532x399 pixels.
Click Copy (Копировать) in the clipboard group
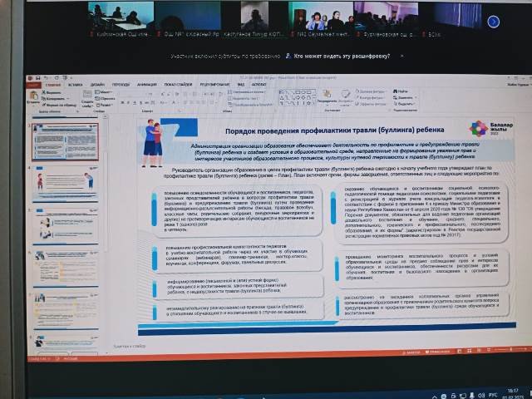[x=54, y=98]
